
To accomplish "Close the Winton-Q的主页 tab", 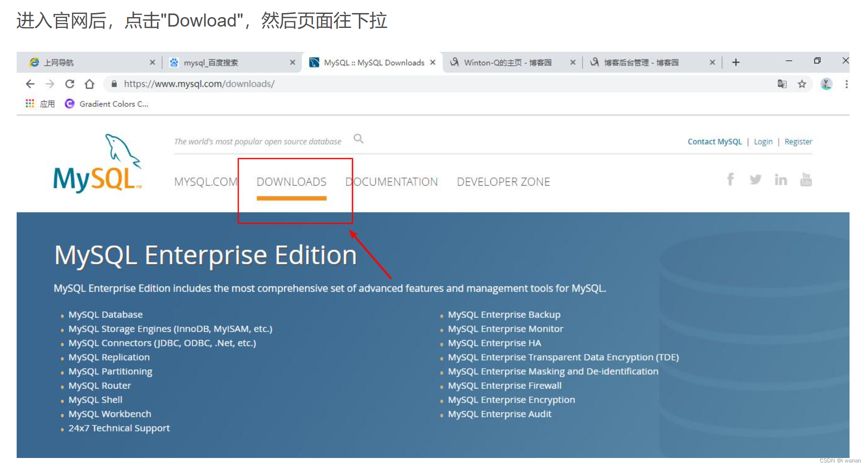I will [x=573, y=62].
